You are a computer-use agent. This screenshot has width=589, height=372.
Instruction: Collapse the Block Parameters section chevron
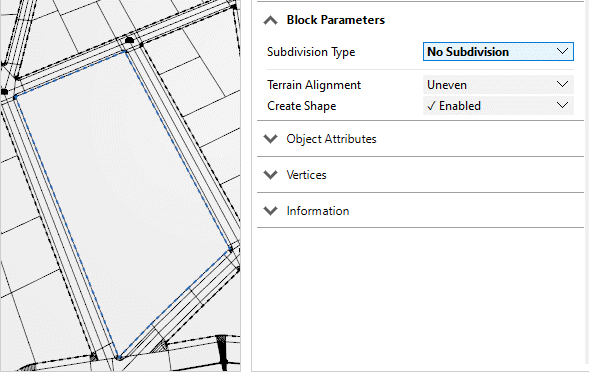pyautogui.click(x=270, y=20)
